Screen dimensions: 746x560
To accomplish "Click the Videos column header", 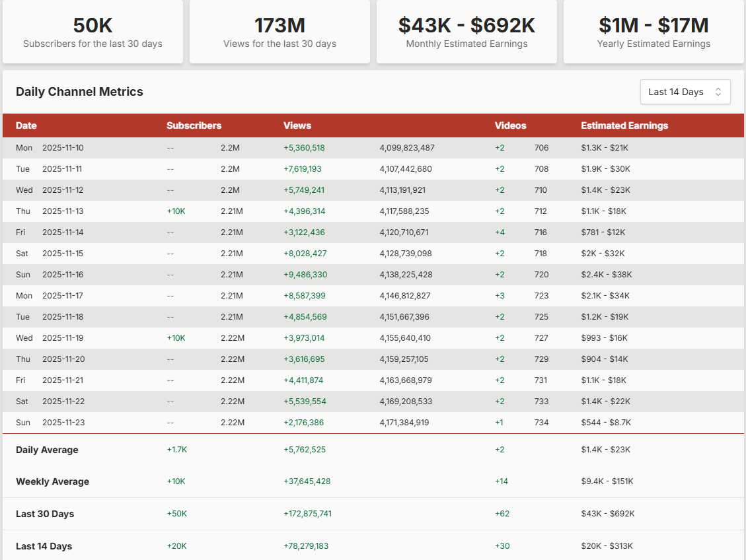I will coord(510,125).
